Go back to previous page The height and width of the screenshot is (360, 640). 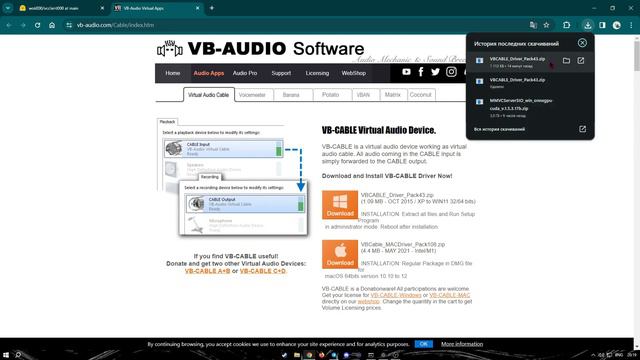coord(9,25)
